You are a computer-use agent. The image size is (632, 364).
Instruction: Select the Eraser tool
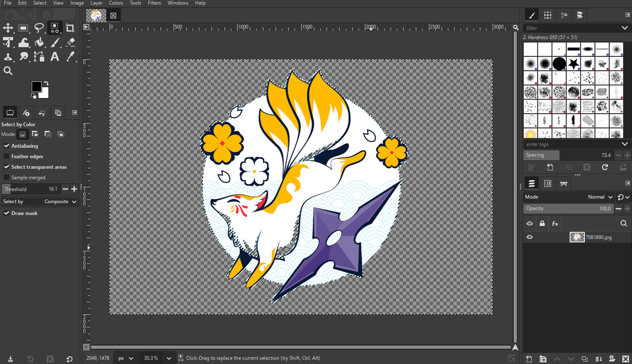pos(70,42)
